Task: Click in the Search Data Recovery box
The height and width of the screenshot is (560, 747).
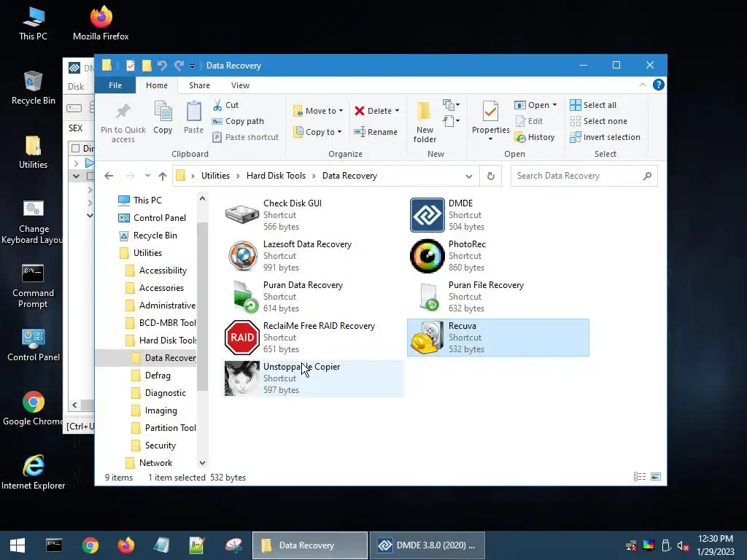Action: coord(584,176)
